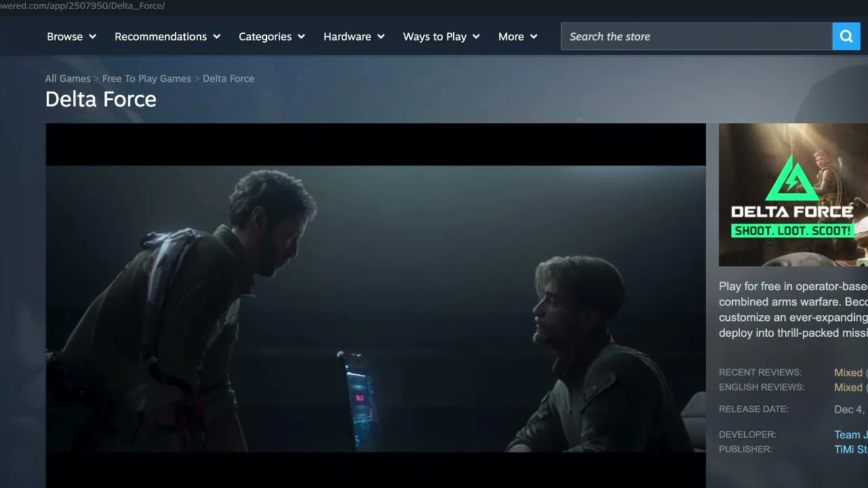
Task: Click the Dec 4 release date value
Action: click(851, 409)
